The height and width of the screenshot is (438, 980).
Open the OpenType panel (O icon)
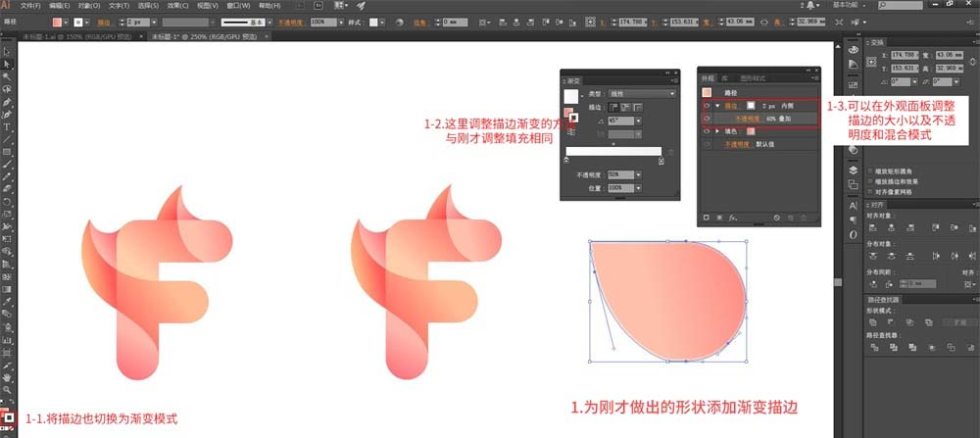(854, 234)
